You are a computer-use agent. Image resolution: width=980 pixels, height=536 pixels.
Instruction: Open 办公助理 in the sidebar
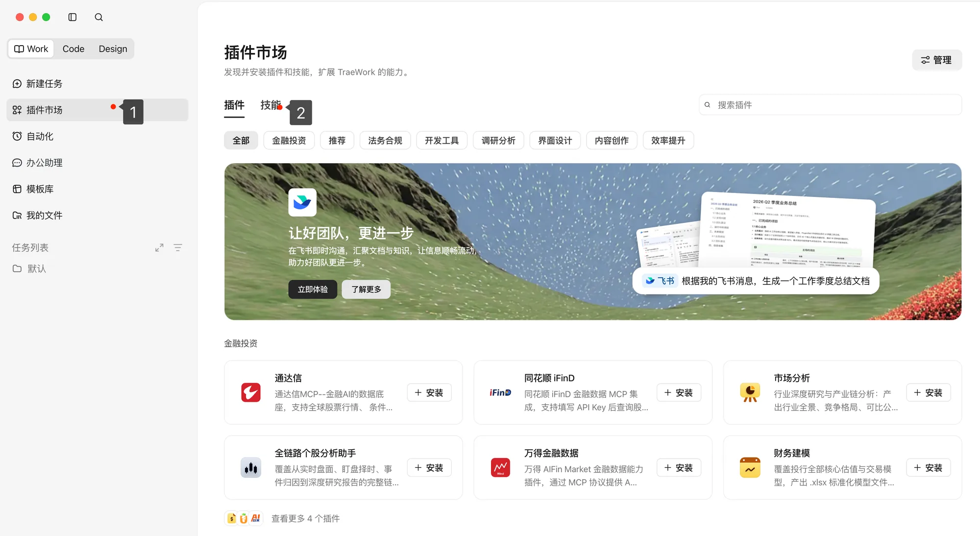tap(97, 163)
